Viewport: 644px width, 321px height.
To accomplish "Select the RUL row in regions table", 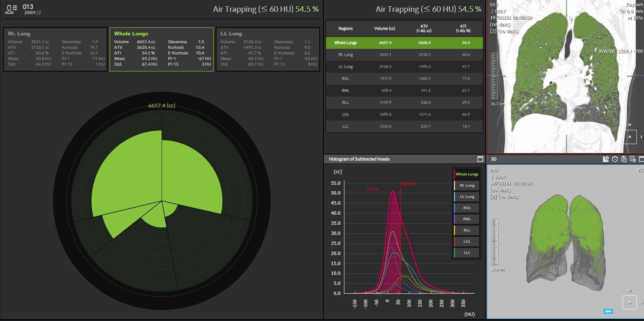I will 404,79.
